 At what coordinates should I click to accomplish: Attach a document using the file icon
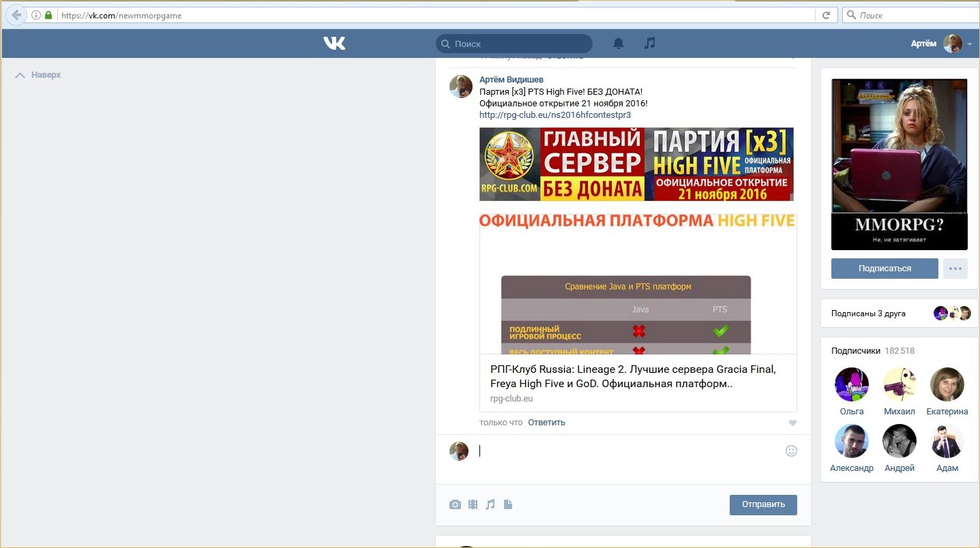pos(508,505)
